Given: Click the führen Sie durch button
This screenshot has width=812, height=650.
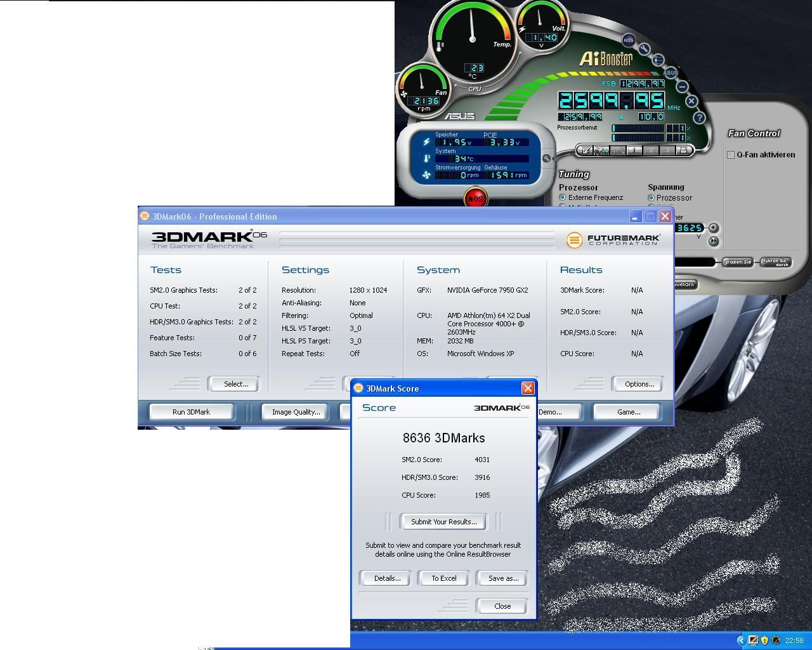Looking at the screenshot, I should [x=775, y=262].
